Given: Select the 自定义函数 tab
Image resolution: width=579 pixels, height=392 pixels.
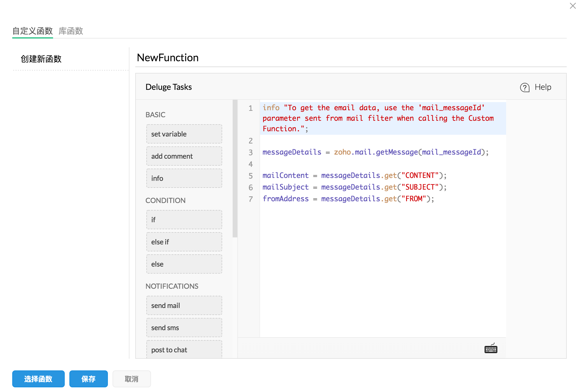Looking at the screenshot, I should (x=32, y=31).
